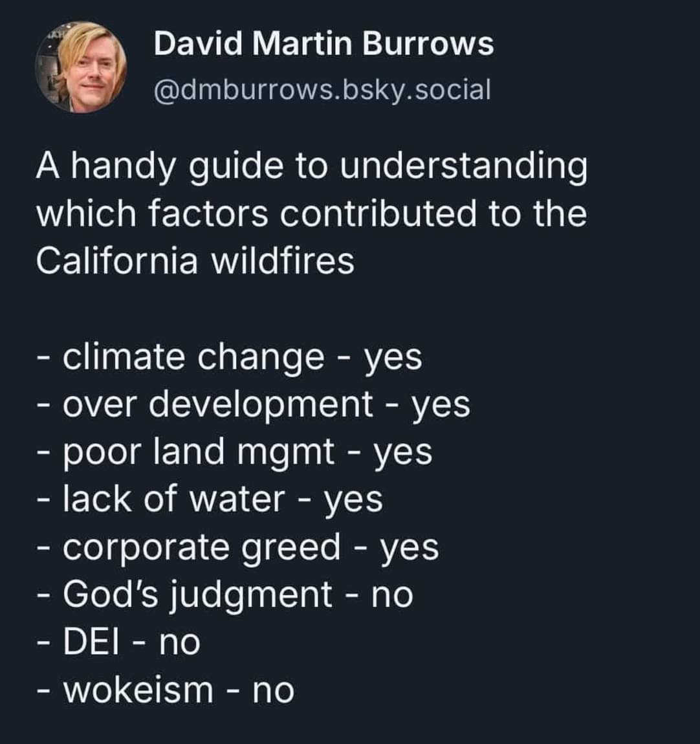Click the "poor land mgmt" list entry
This screenshot has width=700, height=744.
[x=199, y=452]
